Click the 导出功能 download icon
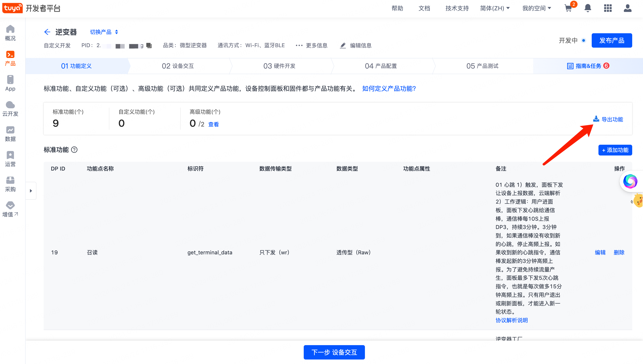Screen dimensions: 643x364 (596, 119)
